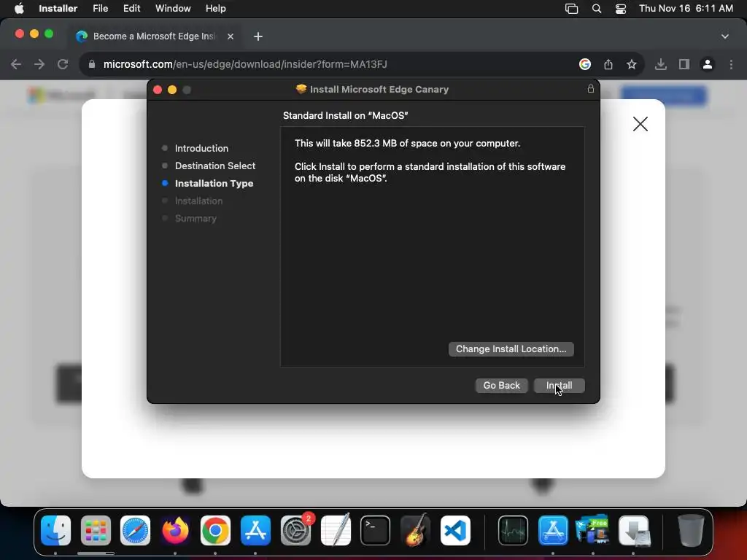Toggle the Chrome side panel
Viewport: 747px width, 560px height.
coord(684,64)
